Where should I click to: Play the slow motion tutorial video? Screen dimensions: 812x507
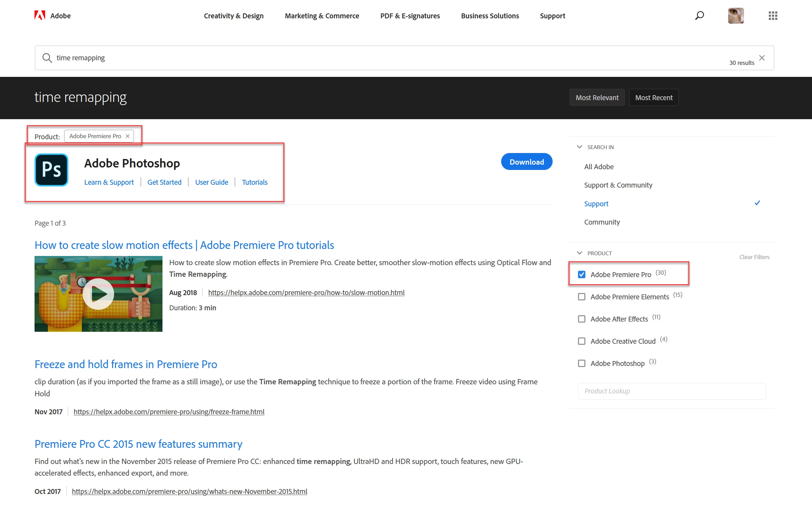click(x=98, y=294)
